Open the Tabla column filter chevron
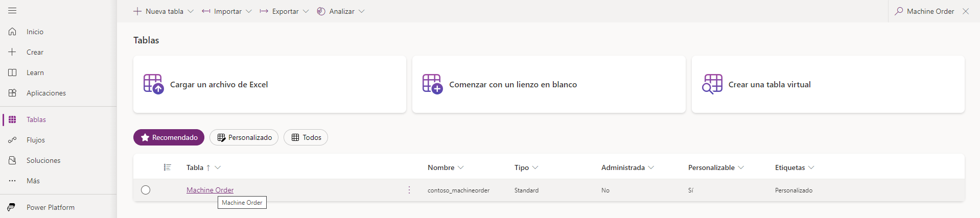Image resolution: width=980 pixels, height=218 pixels. pyautogui.click(x=218, y=167)
